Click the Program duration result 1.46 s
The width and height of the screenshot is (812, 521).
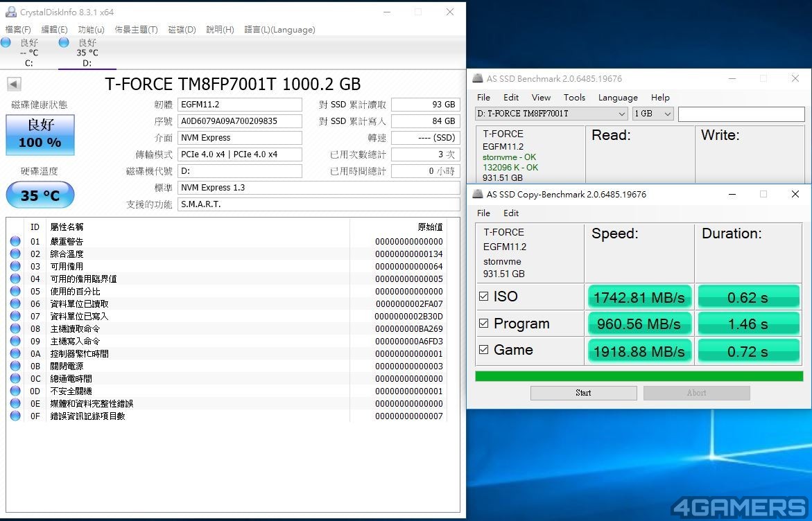point(748,324)
